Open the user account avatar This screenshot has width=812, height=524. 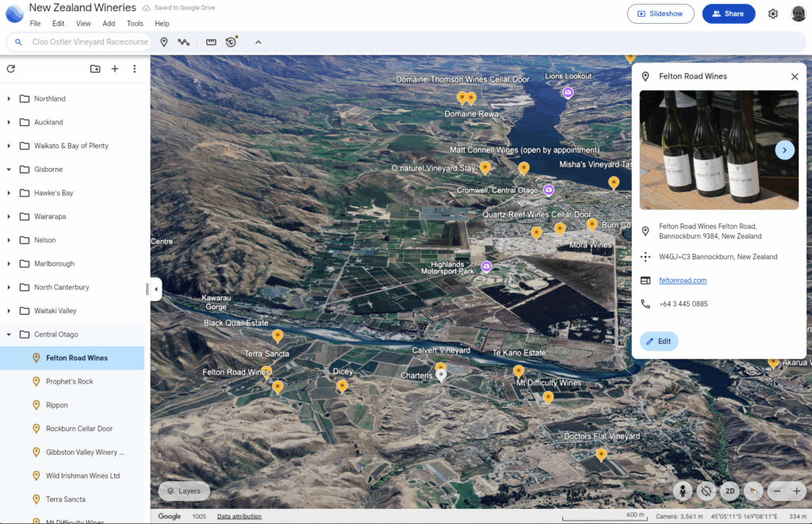click(x=798, y=14)
